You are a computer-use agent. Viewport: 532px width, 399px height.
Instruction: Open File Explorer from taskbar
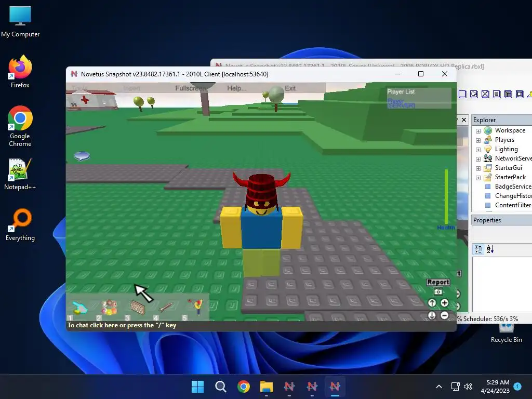267,387
